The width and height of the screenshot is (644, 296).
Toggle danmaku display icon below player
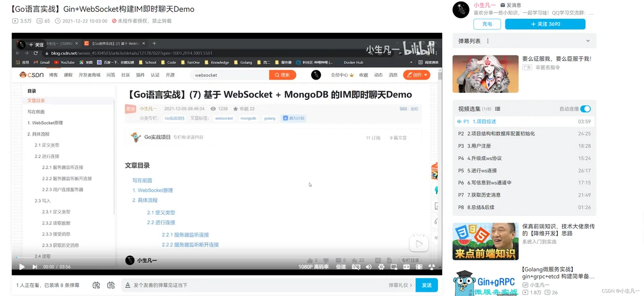point(97,285)
